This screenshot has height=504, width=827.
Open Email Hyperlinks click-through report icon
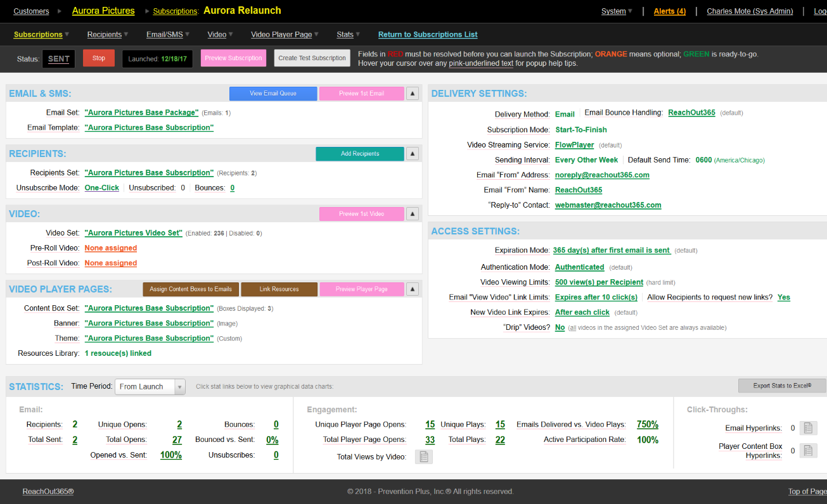pos(808,429)
